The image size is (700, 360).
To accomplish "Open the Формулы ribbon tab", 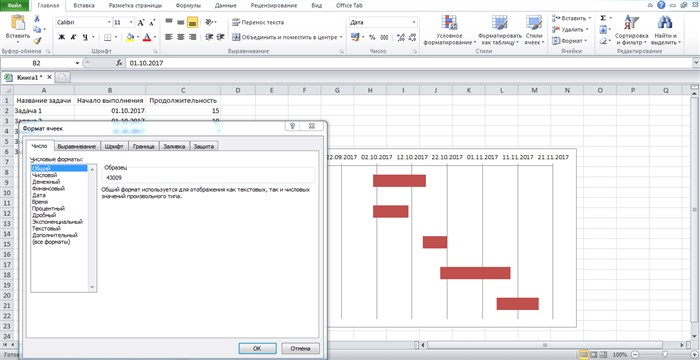I will click(x=188, y=6).
